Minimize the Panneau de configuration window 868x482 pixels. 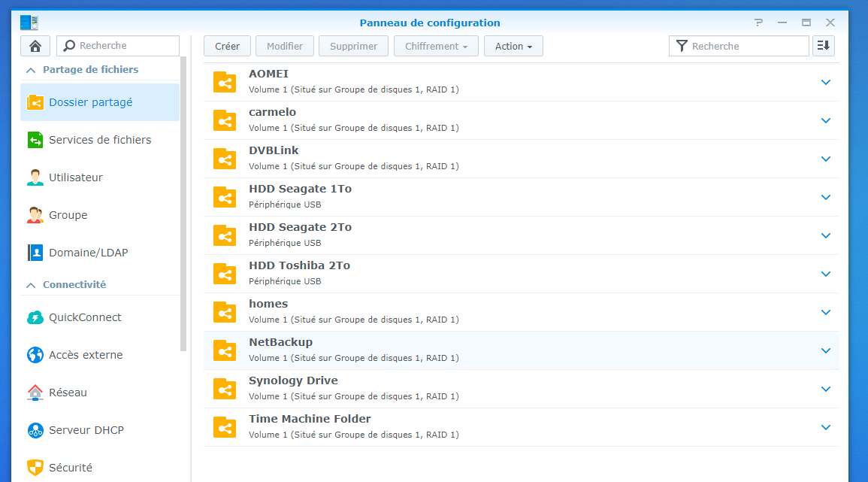point(782,23)
